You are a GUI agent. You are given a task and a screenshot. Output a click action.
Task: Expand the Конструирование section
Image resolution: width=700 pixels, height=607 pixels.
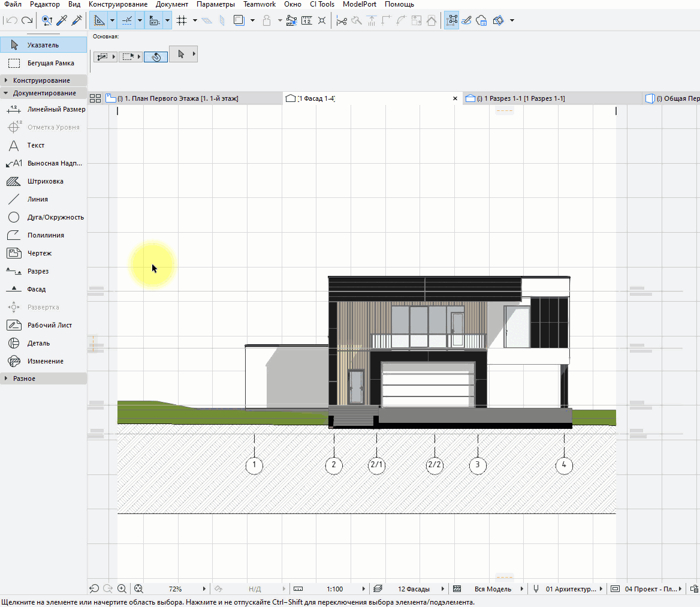[41, 80]
